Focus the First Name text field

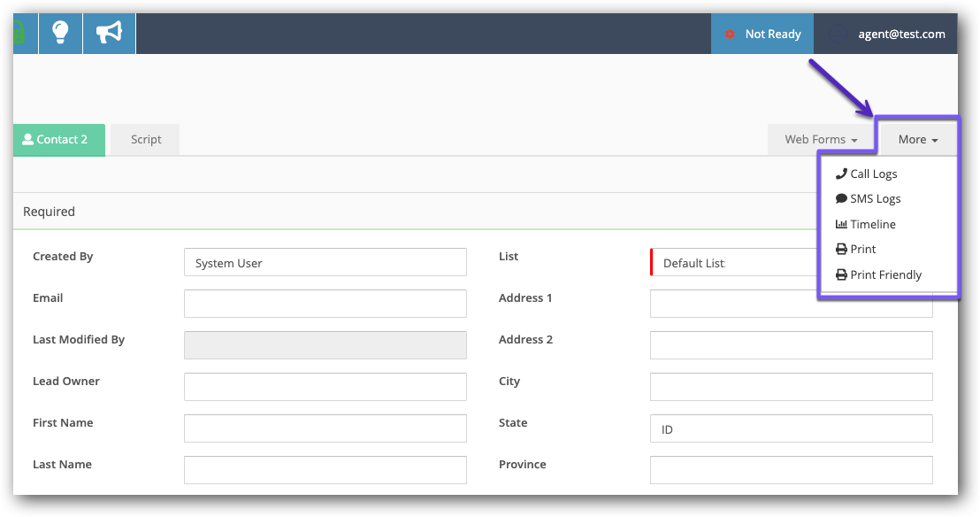pyautogui.click(x=325, y=428)
